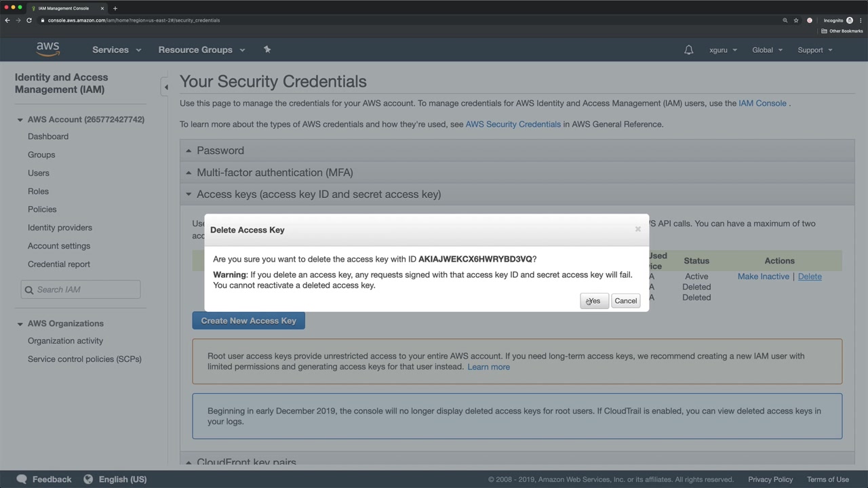Open the Support menu
868x488 pixels.
coord(814,50)
